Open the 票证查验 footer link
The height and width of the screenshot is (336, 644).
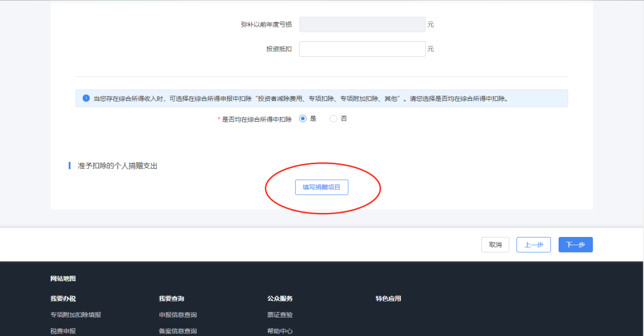280,315
